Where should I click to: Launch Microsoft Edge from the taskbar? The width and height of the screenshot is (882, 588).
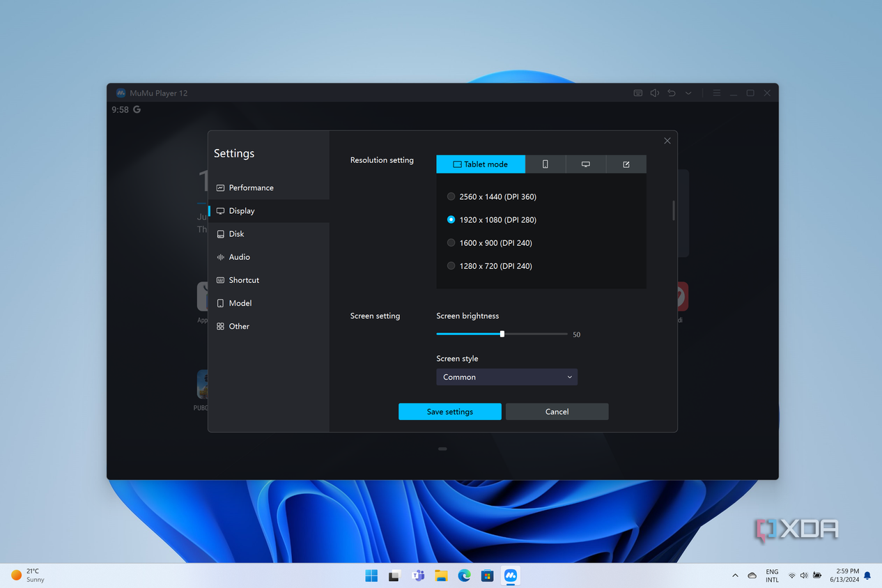[x=464, y=575]
